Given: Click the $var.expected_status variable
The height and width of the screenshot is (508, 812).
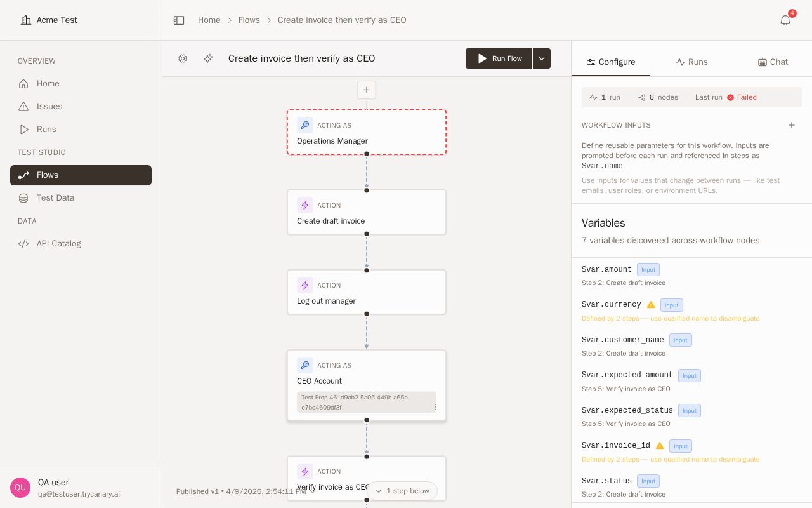Looking at the screenshot, I should point(627,411).
